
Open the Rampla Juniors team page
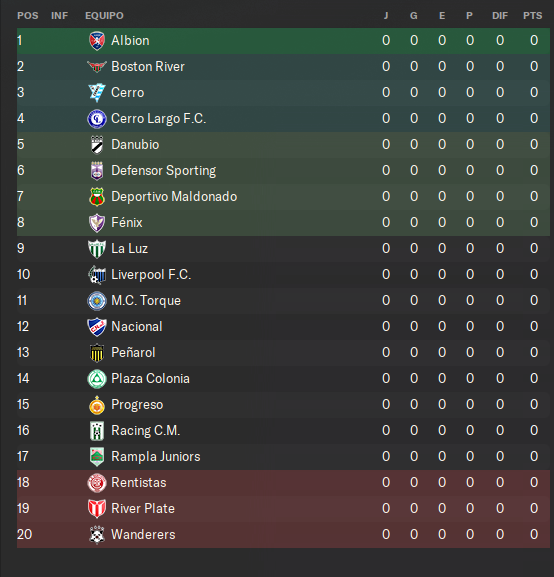[x=156, y=457]
